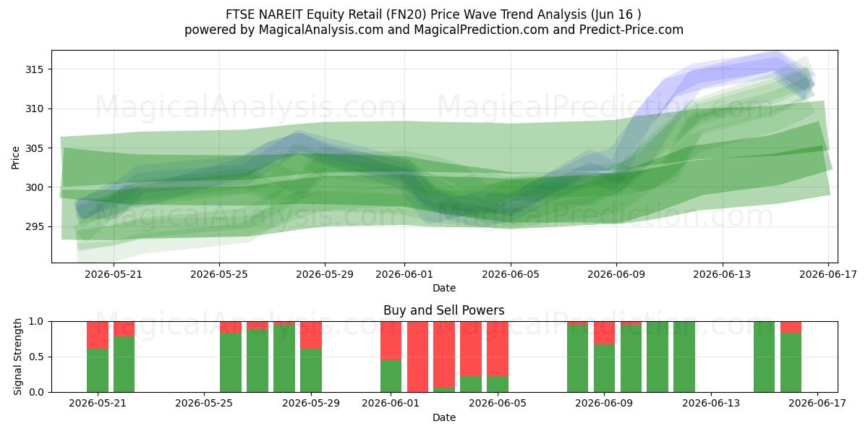
Task: Click the 'Date' label below the price chart
Action: (x=444, y=288)
